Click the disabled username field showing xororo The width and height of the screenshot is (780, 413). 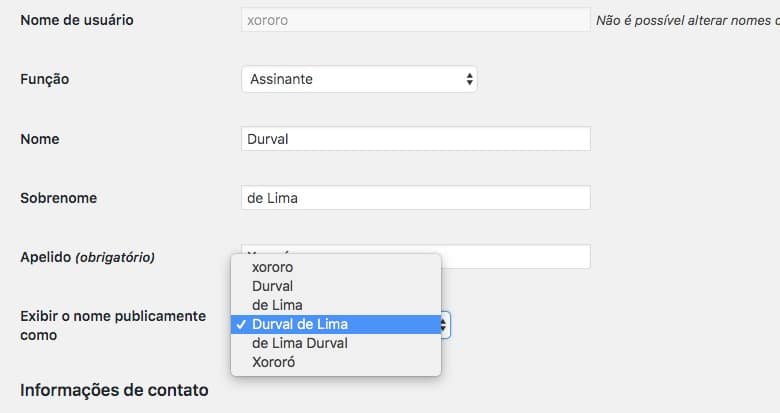pos(416,20)
